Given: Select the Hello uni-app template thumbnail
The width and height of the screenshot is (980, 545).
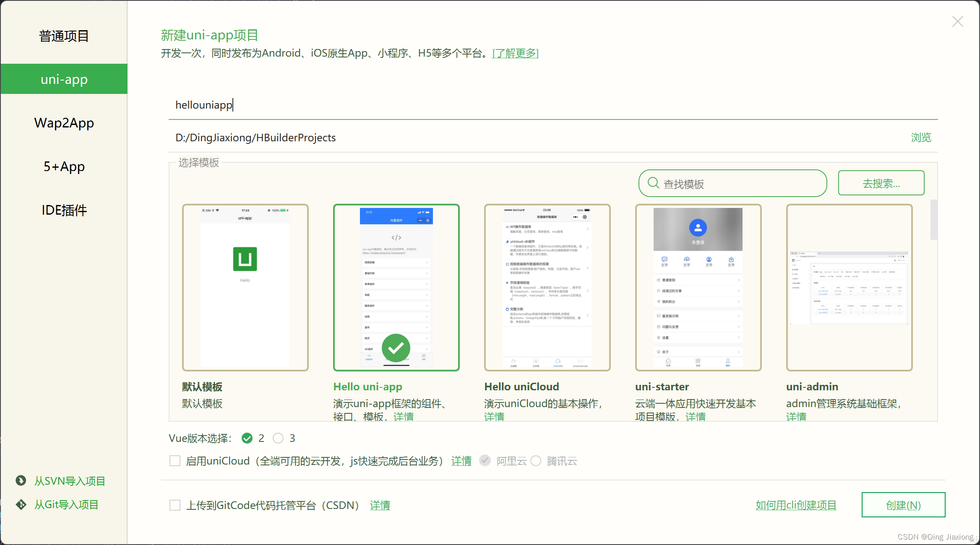Looking at the screenshot, I should point(396,287).
